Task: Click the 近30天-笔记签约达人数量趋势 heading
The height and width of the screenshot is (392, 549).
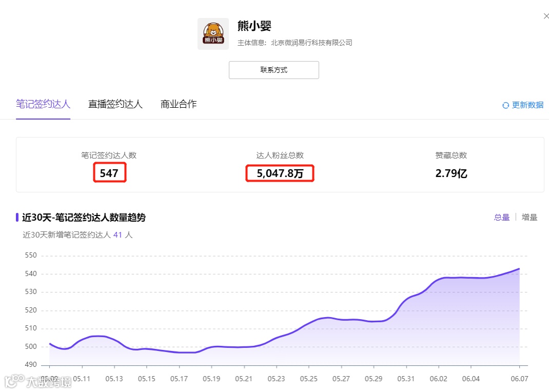Action: [x=84, y=218]
